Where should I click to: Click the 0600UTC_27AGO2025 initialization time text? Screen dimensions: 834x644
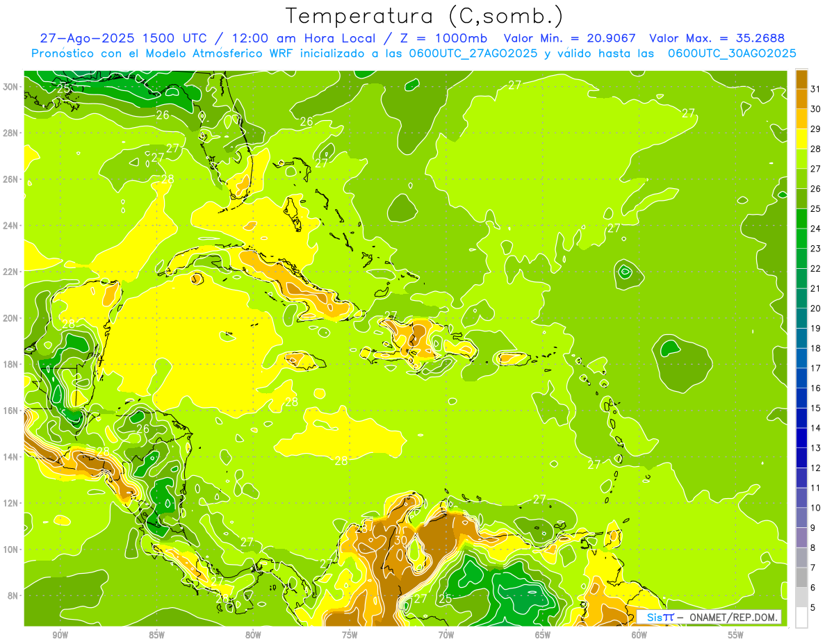(x=473, y=53)
